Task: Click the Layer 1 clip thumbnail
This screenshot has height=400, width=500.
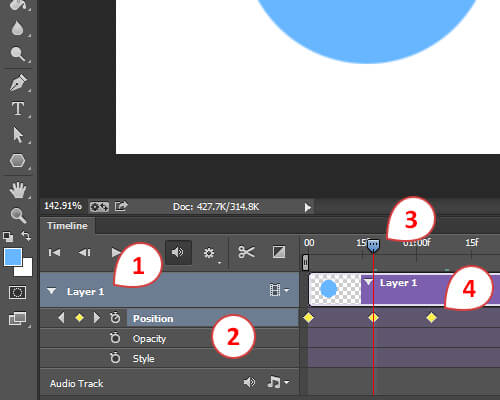Action: point(335,289)
